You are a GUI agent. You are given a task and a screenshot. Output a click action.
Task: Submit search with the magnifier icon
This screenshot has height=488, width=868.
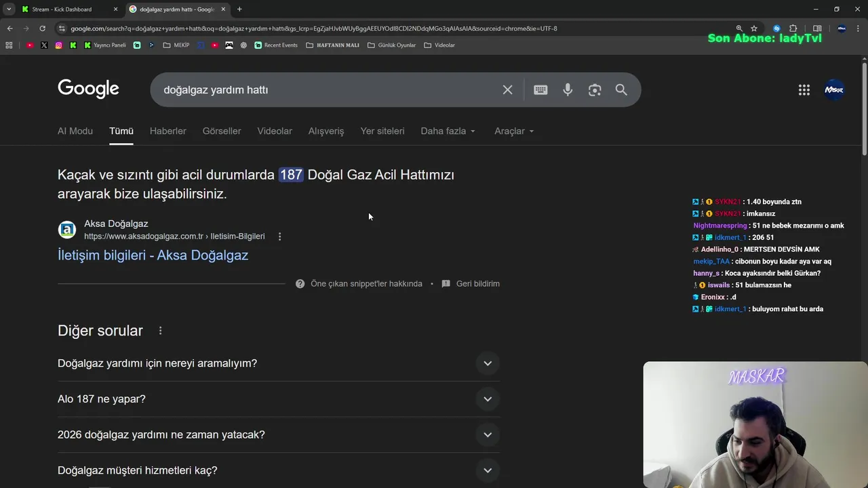pyautogui.click(x=621, y=89)
